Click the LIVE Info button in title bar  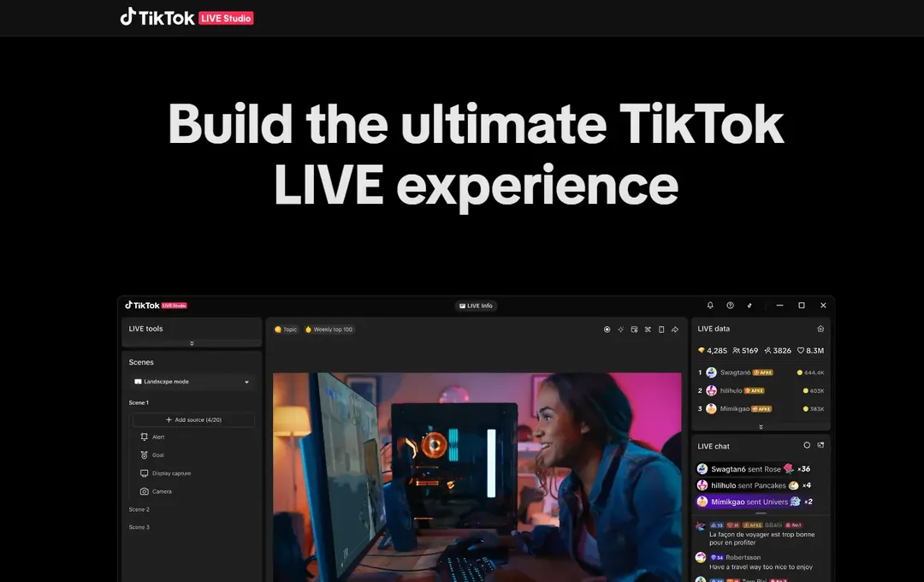(x=477, y=306)
